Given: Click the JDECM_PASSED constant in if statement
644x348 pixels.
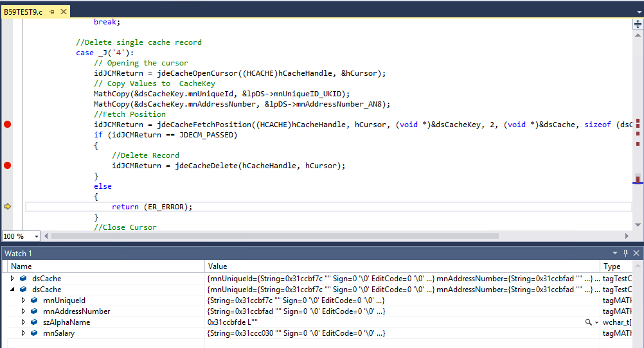Looking at the screenshot, I should pos(206,135).
